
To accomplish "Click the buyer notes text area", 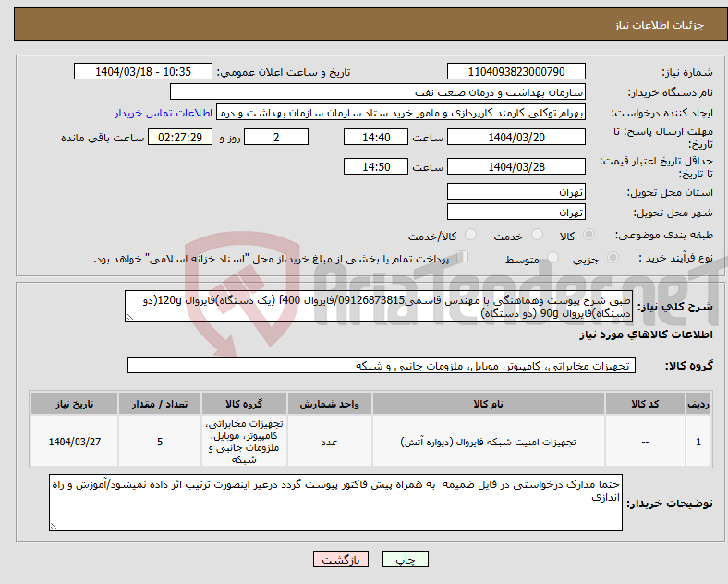I will [x=335, y=503].
